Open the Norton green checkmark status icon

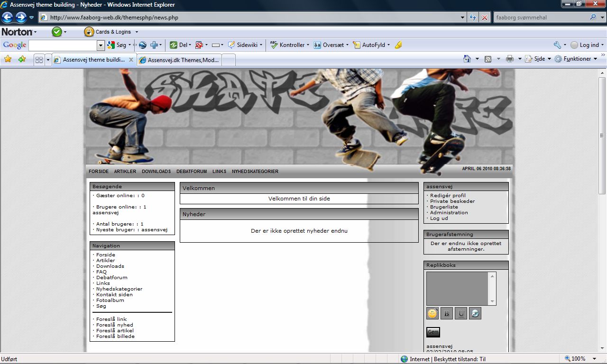(57, 32)
